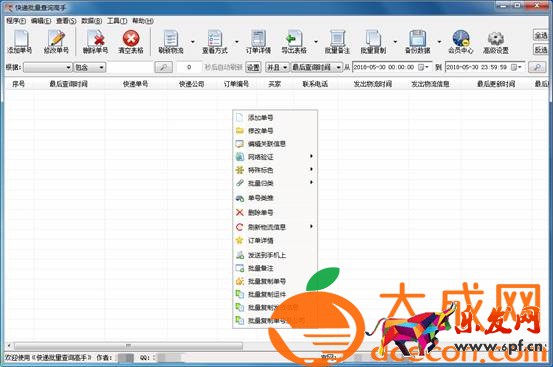This screenshot has height=367, width=553.
Task: Click the red 清空表格 toolbar icon
Action: click(131, 42)
